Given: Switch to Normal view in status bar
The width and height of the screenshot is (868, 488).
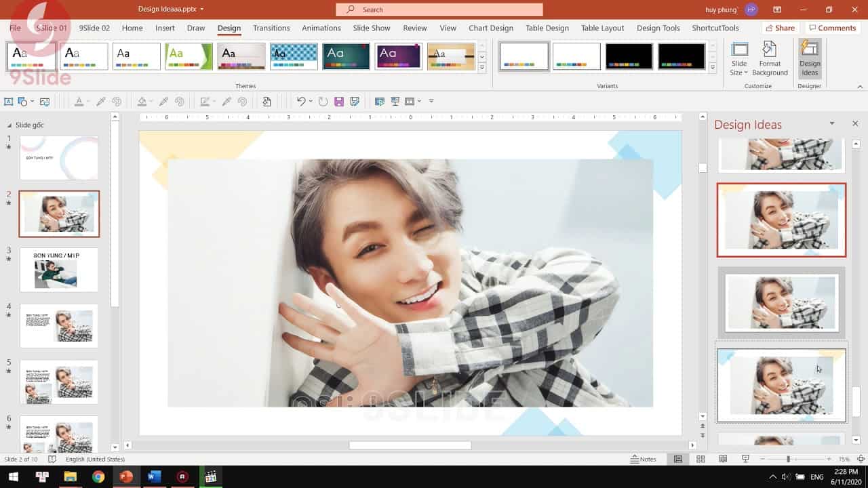Looking at the screenshot, I should tap(678, 459).
